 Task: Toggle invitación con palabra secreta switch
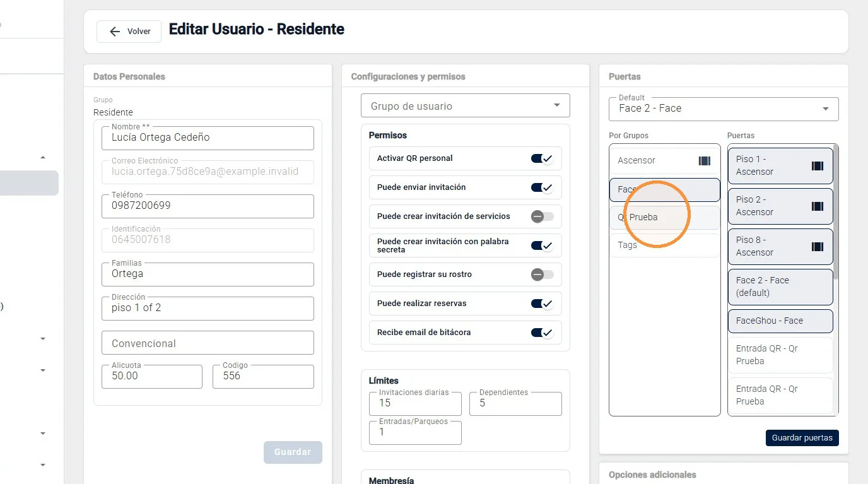click(542, 245)
